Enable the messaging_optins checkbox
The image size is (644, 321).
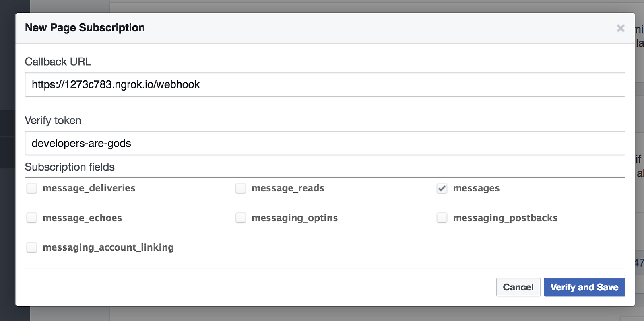(x=241, y=218)
